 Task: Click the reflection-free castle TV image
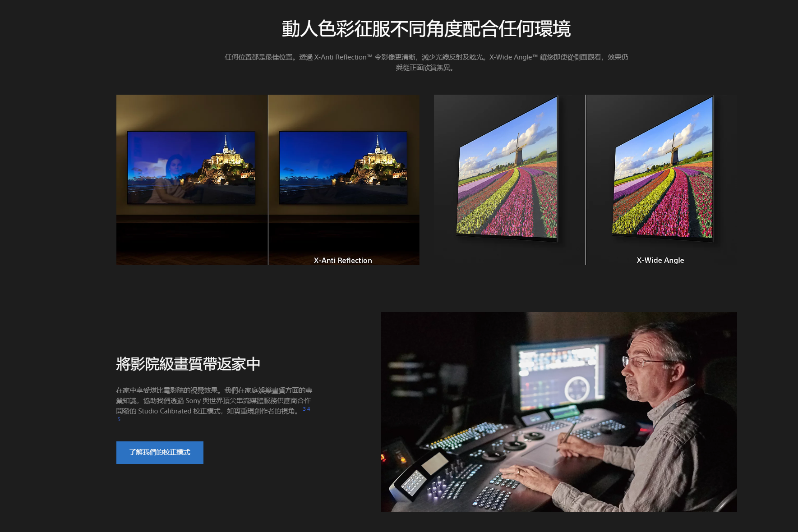coord(343,168)
